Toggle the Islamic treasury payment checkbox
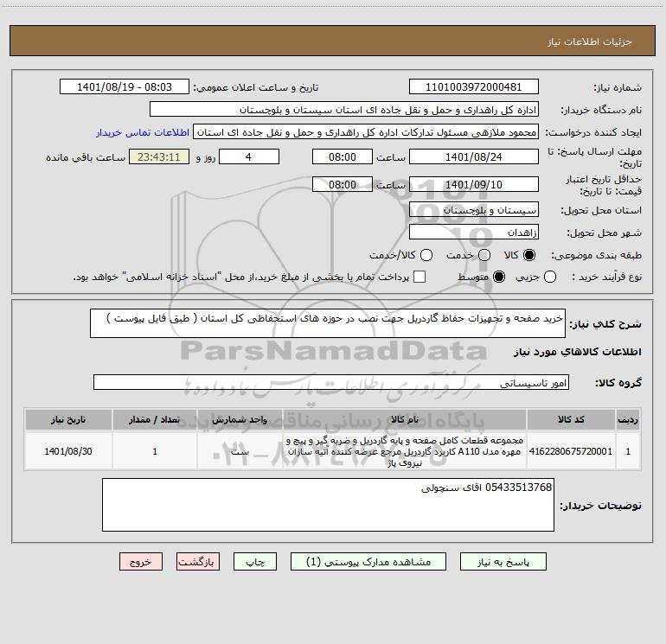Viewport: 666px width, 644px height. [419, 277]
